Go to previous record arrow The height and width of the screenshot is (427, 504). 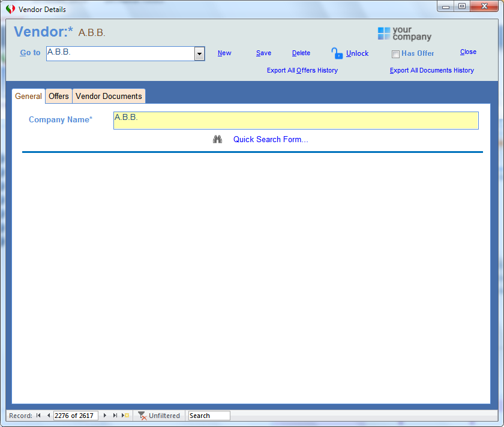[48, 416]
